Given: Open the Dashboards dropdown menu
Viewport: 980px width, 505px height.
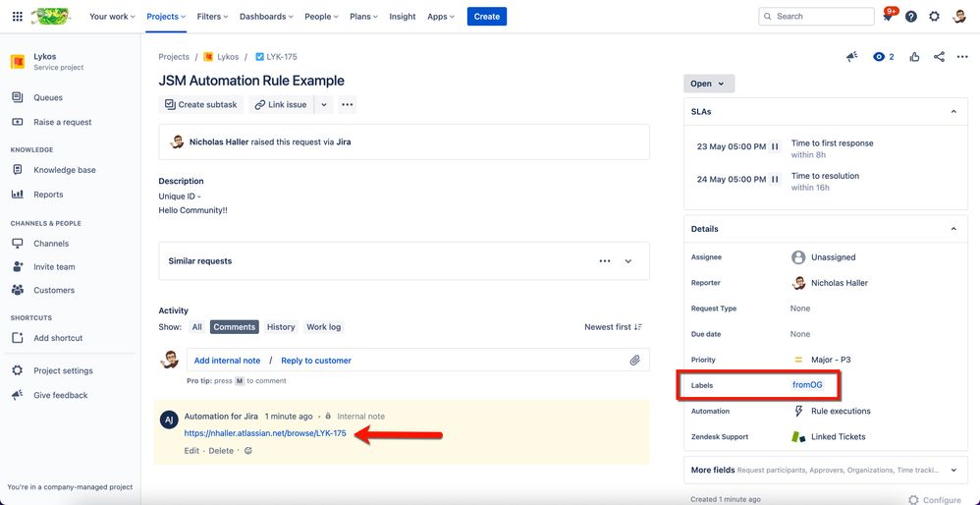Looking at the screenshot, I should [x=267, y=17].
